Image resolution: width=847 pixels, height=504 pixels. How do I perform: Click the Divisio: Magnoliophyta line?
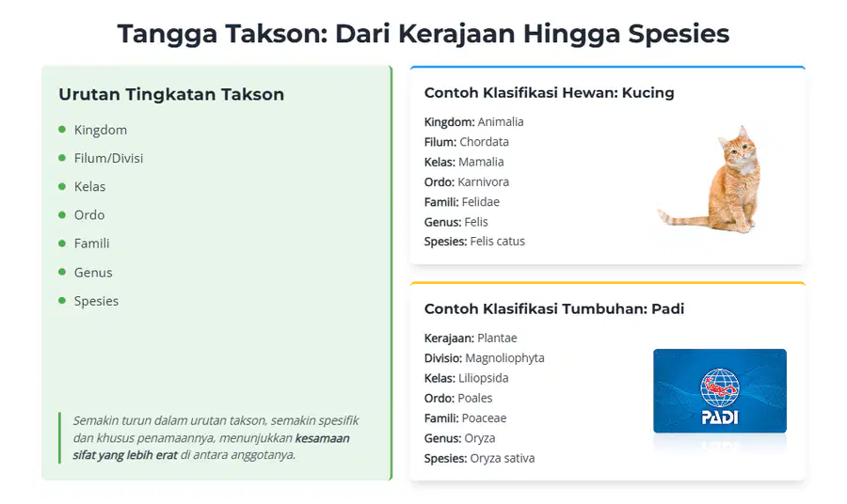click(x=484, y=358)
